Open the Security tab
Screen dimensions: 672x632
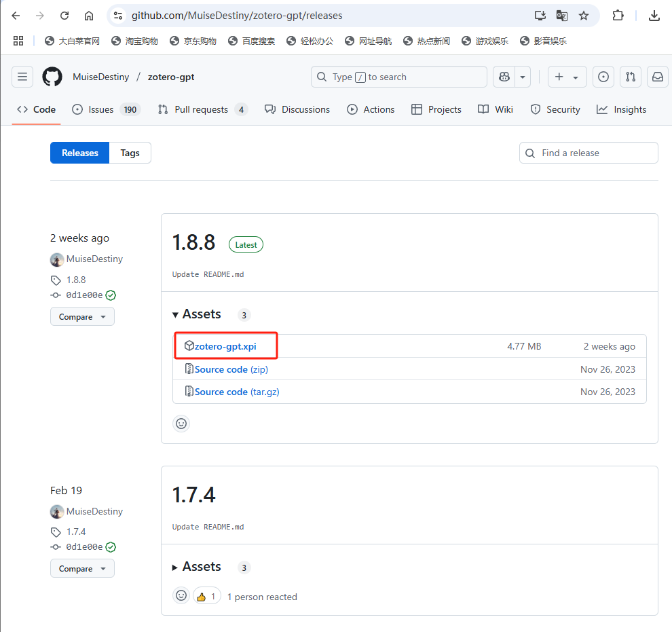click(x=555, y=110)
